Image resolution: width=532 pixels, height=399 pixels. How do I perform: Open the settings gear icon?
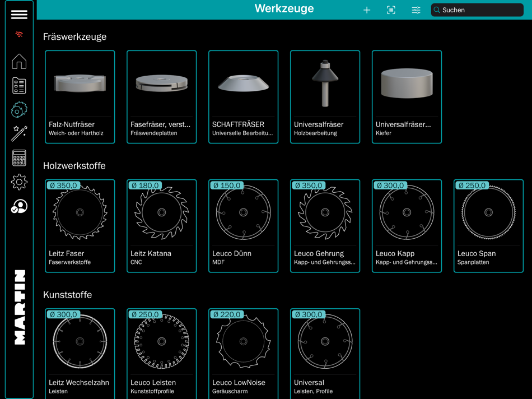click(x=19, y=182)
